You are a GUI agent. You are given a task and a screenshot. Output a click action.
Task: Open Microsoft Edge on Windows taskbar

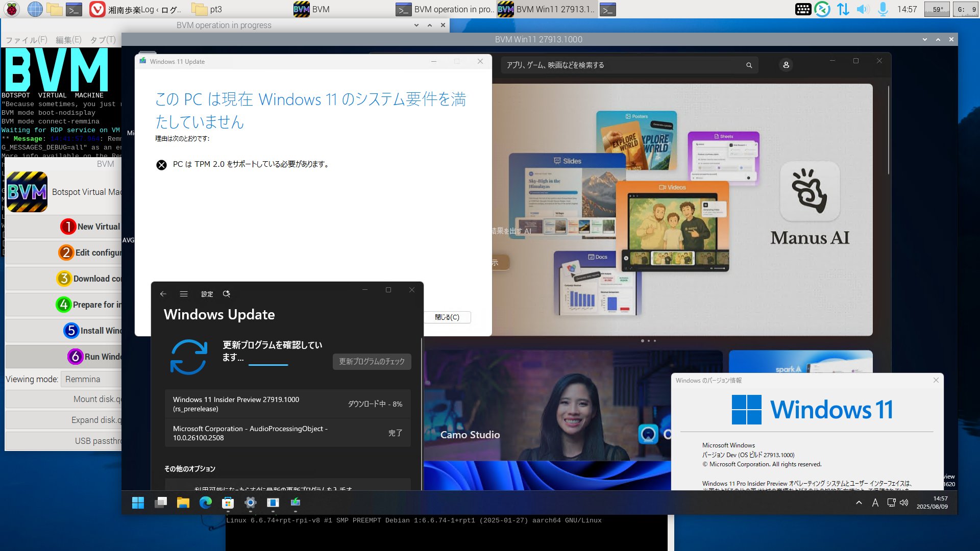[x=206, y=503]
